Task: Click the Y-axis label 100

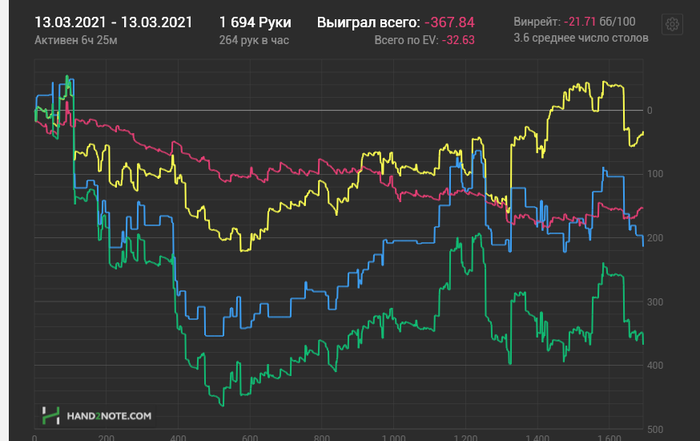Action: pyautogui.click(x=655, y=174)
